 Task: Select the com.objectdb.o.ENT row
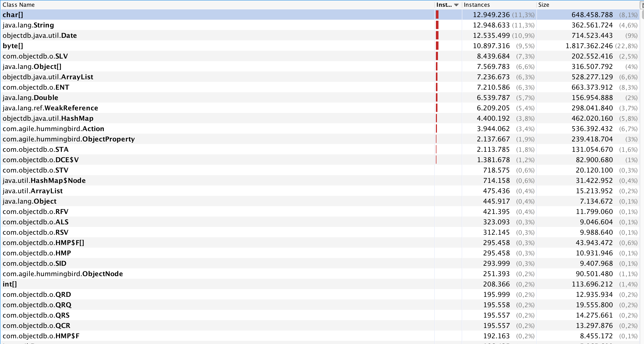320,87
